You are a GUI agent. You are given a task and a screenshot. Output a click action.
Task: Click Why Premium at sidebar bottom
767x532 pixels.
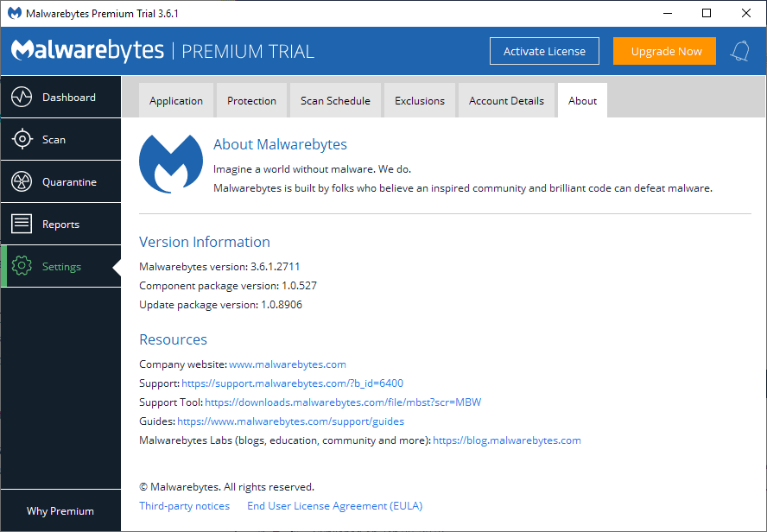(x=60, y=511)
